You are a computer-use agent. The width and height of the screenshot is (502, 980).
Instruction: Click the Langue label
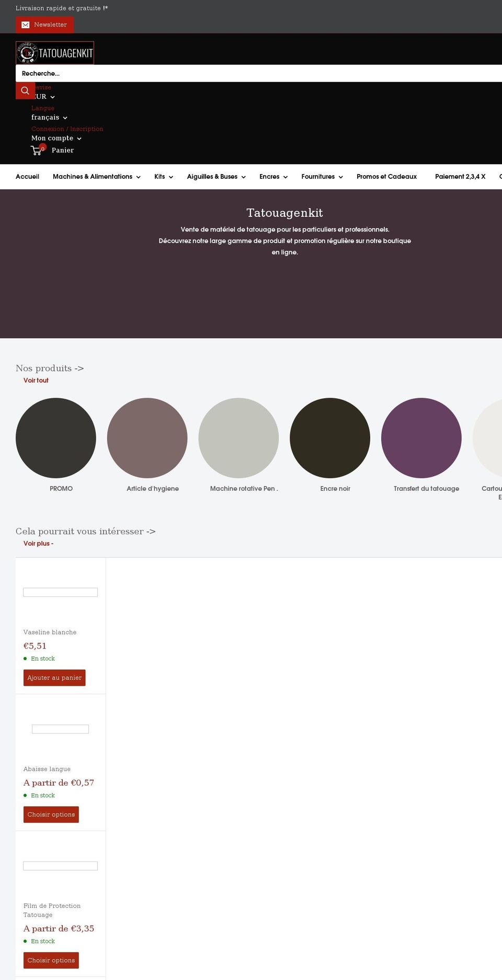pyautogui.click(x=43, y=108)
